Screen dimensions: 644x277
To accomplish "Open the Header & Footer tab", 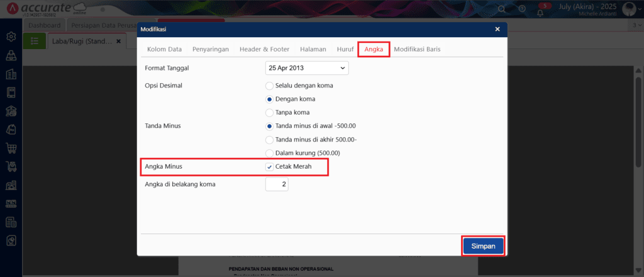I will (x=264, y=49).
